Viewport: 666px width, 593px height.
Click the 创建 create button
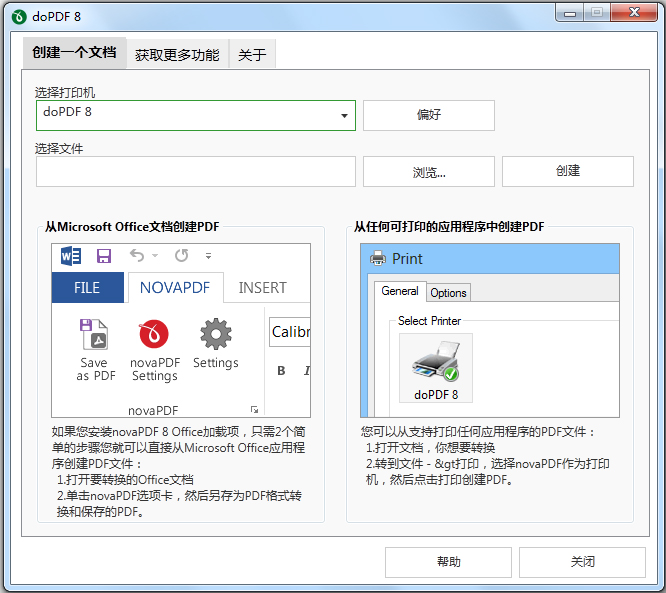[568, 171]
